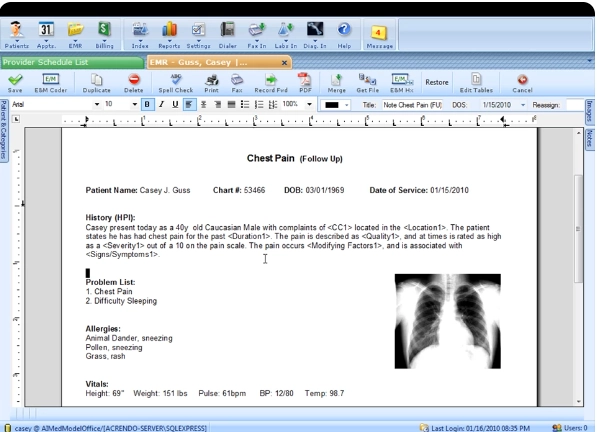
Task: Expand the Patient & Categories side panel
Action: coord(3,130)
